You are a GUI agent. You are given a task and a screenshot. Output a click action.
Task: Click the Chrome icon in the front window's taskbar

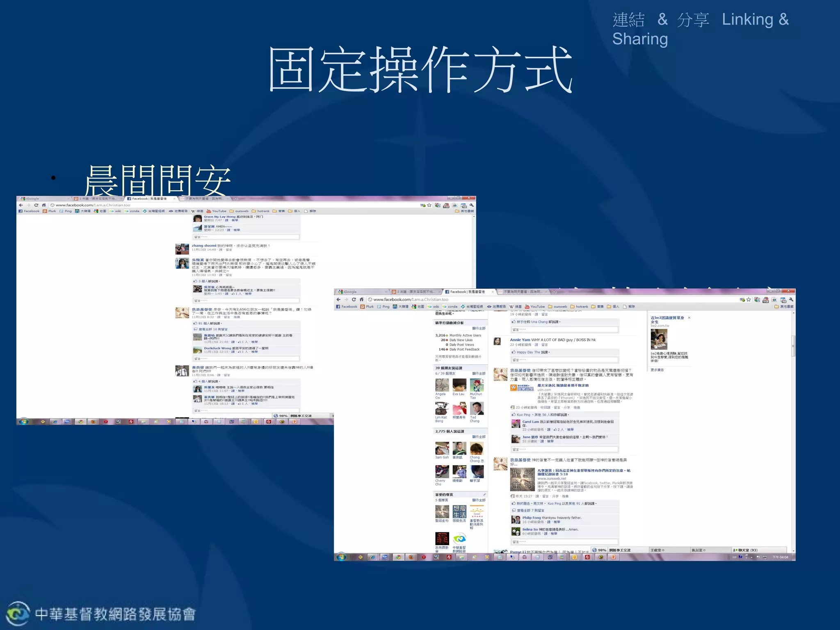pos(398,557)
